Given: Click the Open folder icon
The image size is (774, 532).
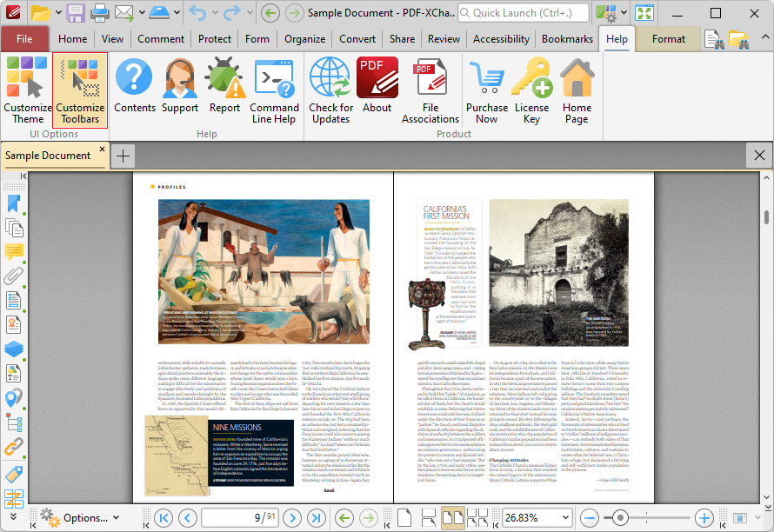Looking at the screenshot, I should 41,13.
